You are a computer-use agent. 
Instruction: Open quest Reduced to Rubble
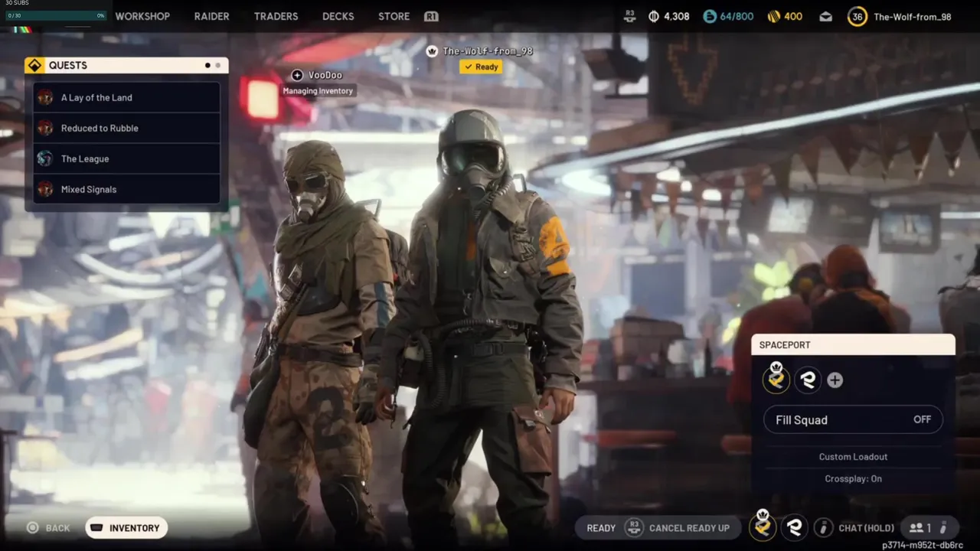(x=126, y=128)
